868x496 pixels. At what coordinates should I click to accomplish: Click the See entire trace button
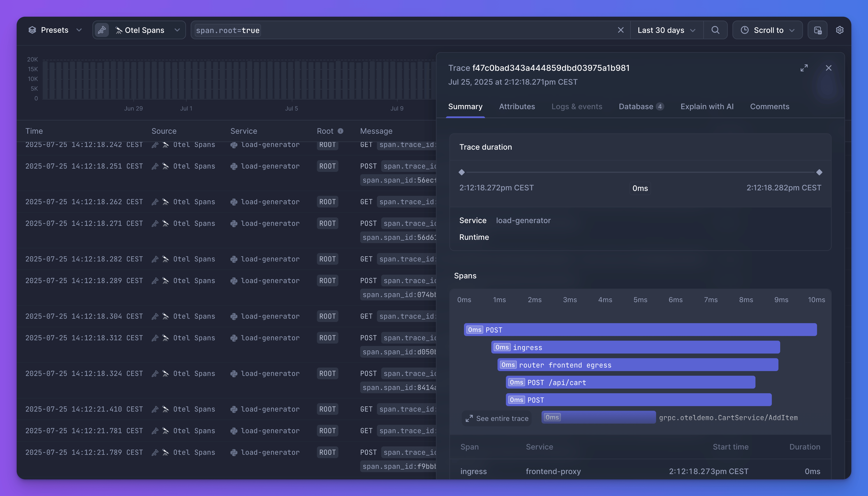tap(497, 418)
